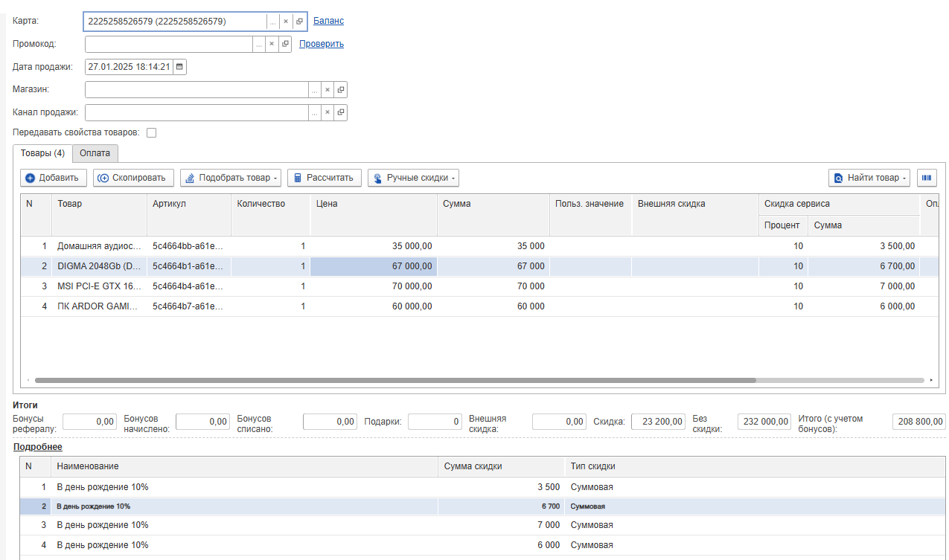Click the Подарки value field
Screen dimensions: 949x560
(x=435, y=422)
